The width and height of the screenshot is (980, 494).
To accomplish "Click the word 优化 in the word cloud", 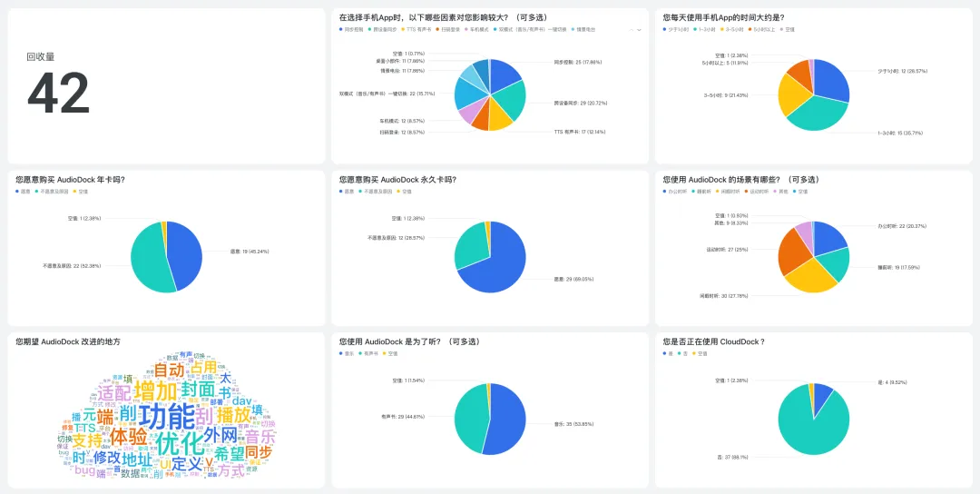I will [x=180, y=444].
